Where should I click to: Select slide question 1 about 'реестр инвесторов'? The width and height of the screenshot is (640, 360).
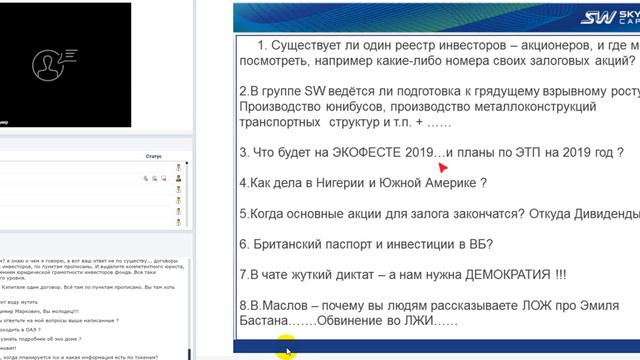click(440, 53)
